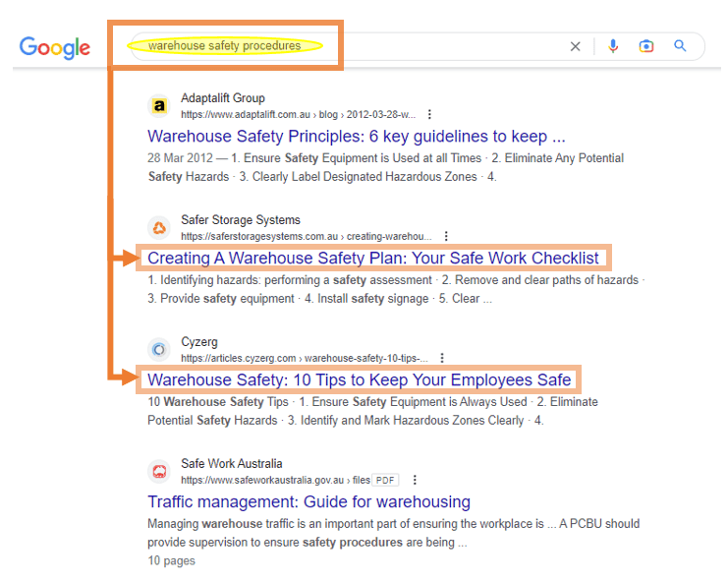Click the magnifying glass search icon
The image size is (728, 581).
point(680,45)
